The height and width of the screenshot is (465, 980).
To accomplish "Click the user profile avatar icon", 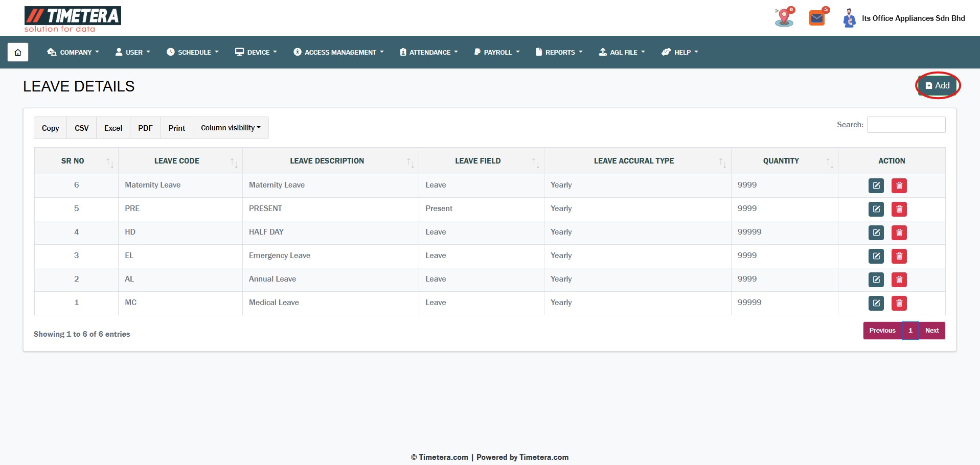I will click(x=849, y=18).
